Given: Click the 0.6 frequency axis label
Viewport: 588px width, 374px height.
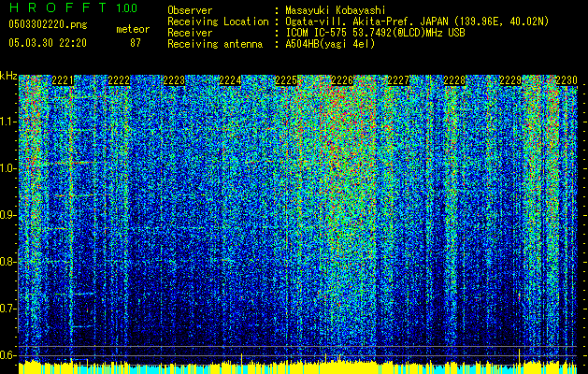Looking at the screenshot, I should pos(7,355).
